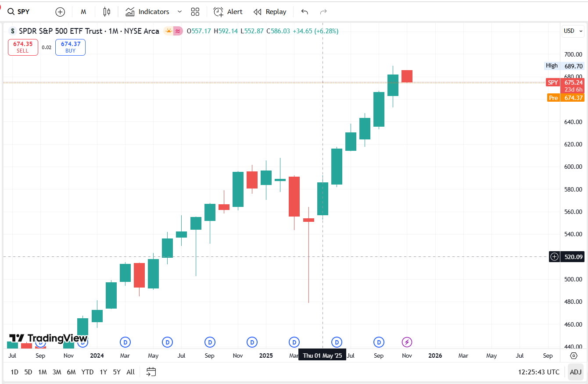Click the plus button beside 520.09 price

pos(555,257)
